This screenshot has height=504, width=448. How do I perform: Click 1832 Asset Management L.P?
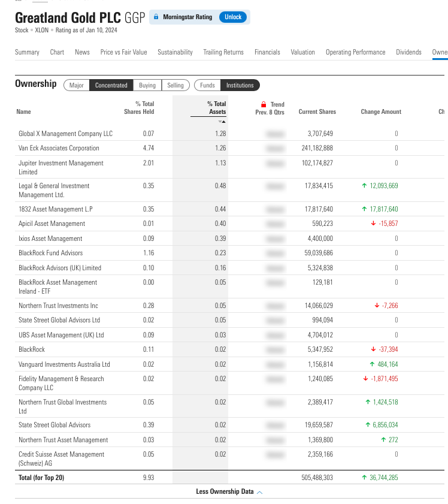pyautogui.click(x=56, y=209)
